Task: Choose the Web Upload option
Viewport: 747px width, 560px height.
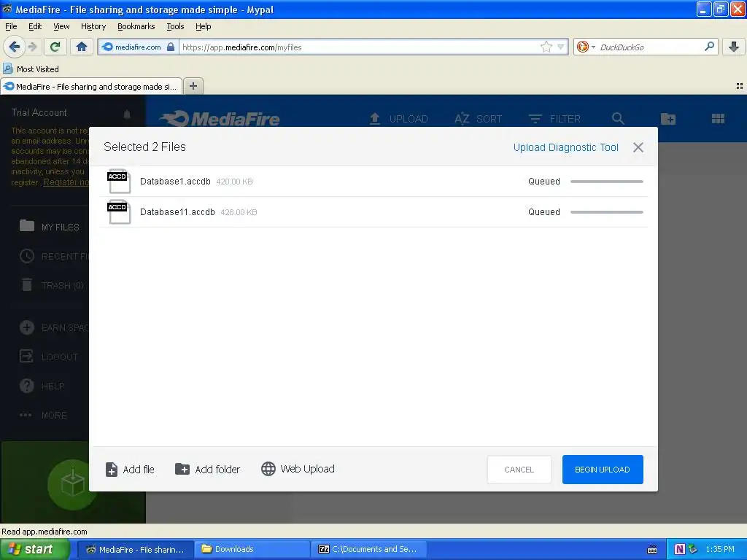Action: click(298, 469)
